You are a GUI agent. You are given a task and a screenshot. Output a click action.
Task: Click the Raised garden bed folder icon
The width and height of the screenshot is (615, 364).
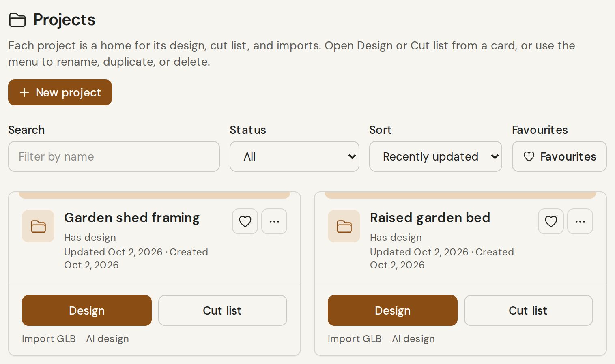(344, 226)
